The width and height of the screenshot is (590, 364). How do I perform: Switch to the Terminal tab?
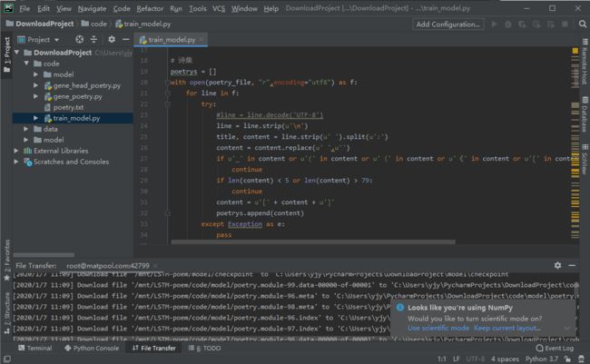click(x=35, y=348)
